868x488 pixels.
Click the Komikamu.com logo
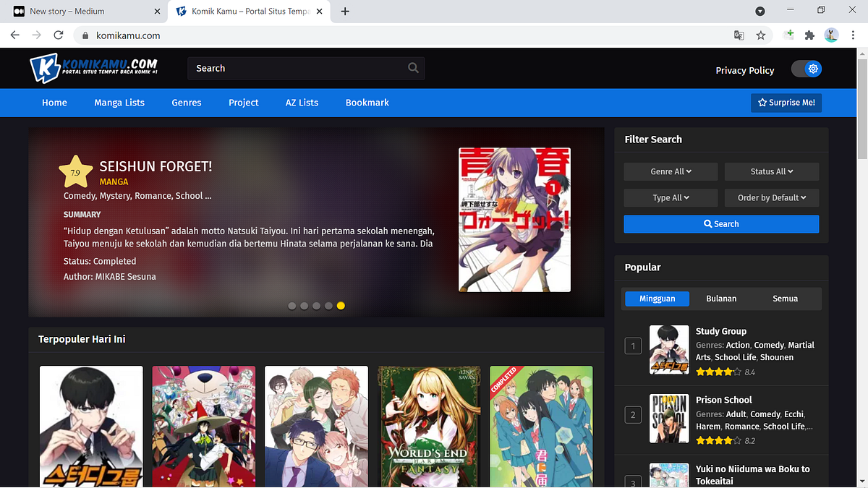click(94, 68)
